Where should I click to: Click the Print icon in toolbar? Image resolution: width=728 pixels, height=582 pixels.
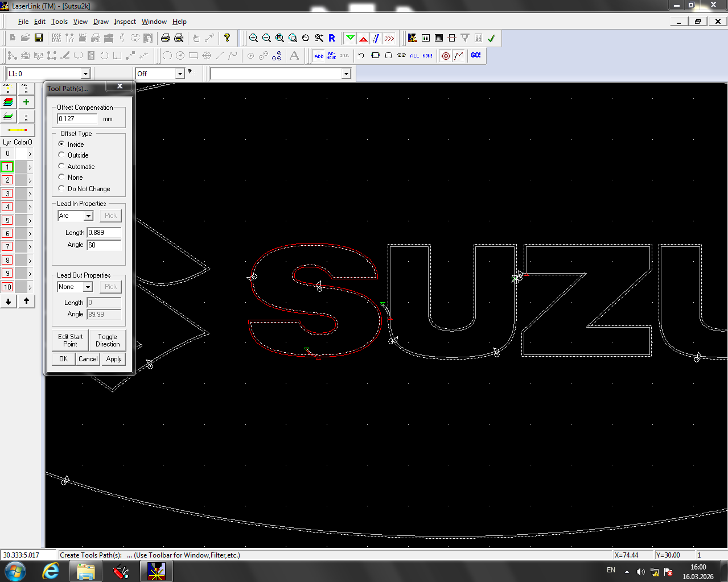pyautogui.click(x=166, y=38)
